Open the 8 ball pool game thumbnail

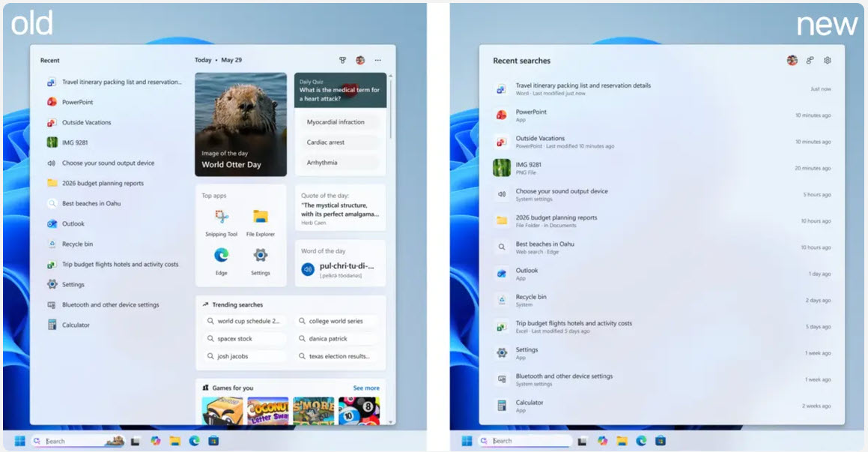(x=359, y=411)
